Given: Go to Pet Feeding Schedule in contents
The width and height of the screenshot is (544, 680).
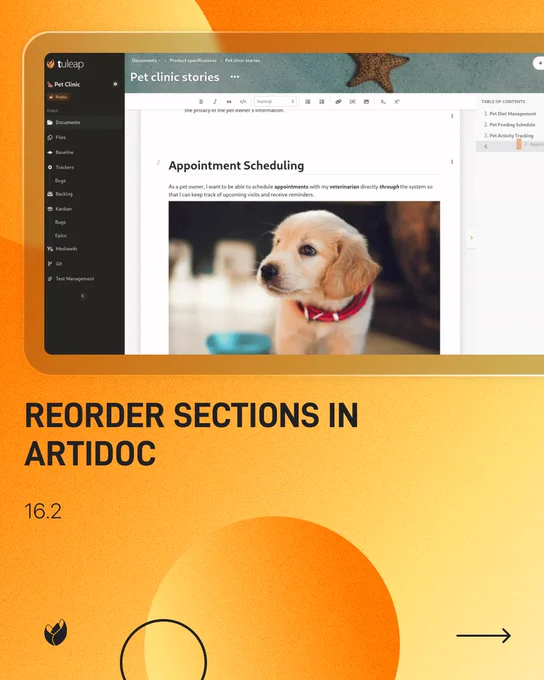Looking at the screenshot, I should [x=512, y=124].
